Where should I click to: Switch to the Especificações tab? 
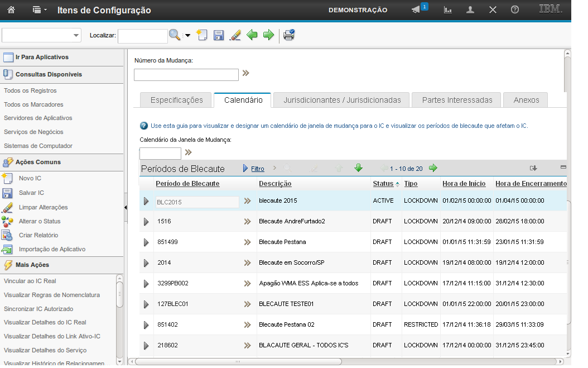[x=176, y=100]
